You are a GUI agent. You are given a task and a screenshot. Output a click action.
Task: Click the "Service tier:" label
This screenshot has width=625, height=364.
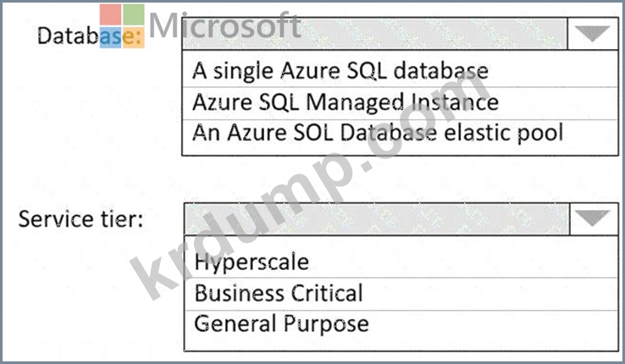(80, 219)
